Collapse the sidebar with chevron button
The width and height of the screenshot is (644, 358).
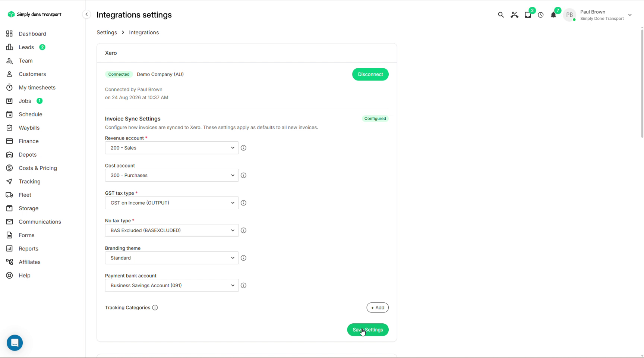tap(86, 14)
